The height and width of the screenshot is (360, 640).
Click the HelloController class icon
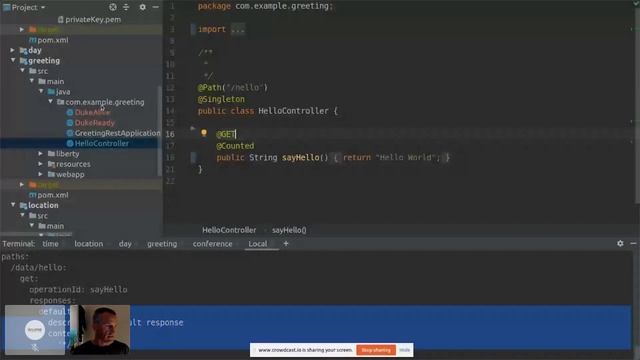tap(70, 143)
